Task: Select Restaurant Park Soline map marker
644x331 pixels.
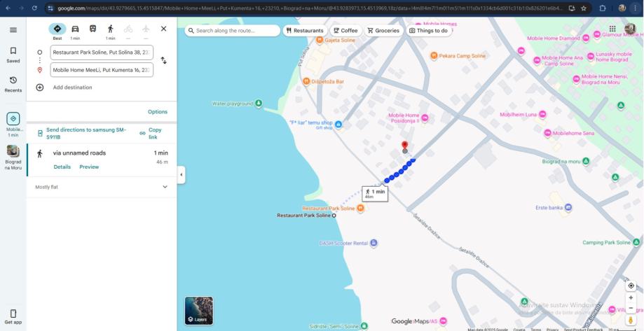Action: pyautogui.click(x=361, y=209)
